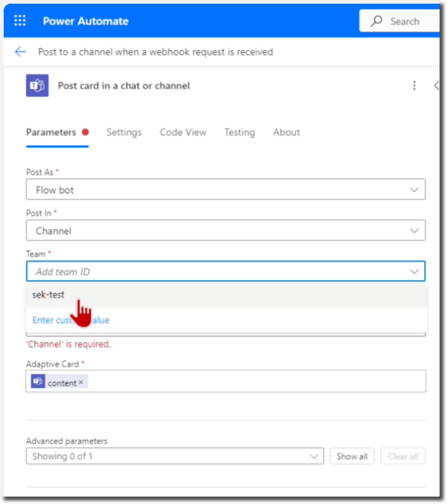
Task: Click the content dynamic token
Action: tap(59, 381)
